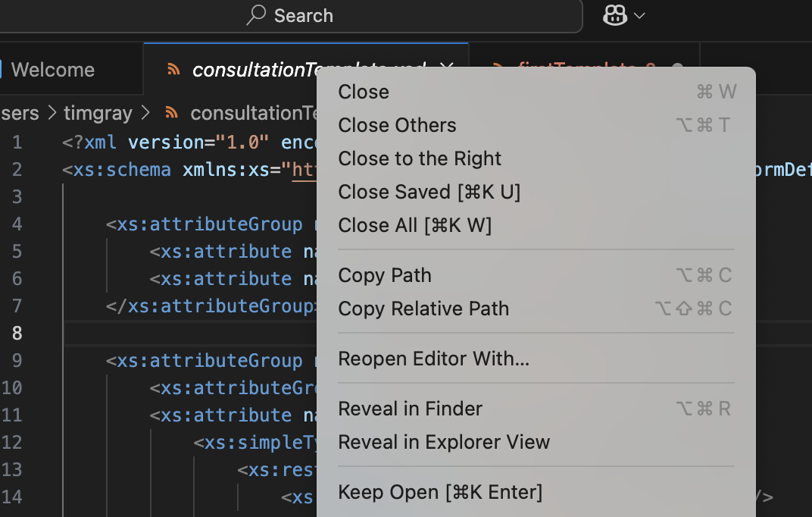Viewport: 812px width, 517px height.
Task: Open the Copilot chat icon
Action: [x=614, y=15]
